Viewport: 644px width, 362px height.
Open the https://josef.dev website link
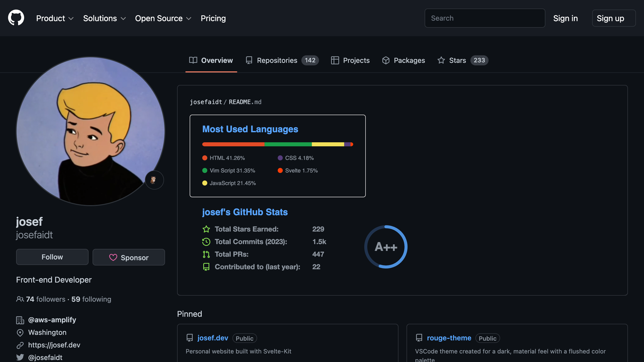click(x=54, y=345)
